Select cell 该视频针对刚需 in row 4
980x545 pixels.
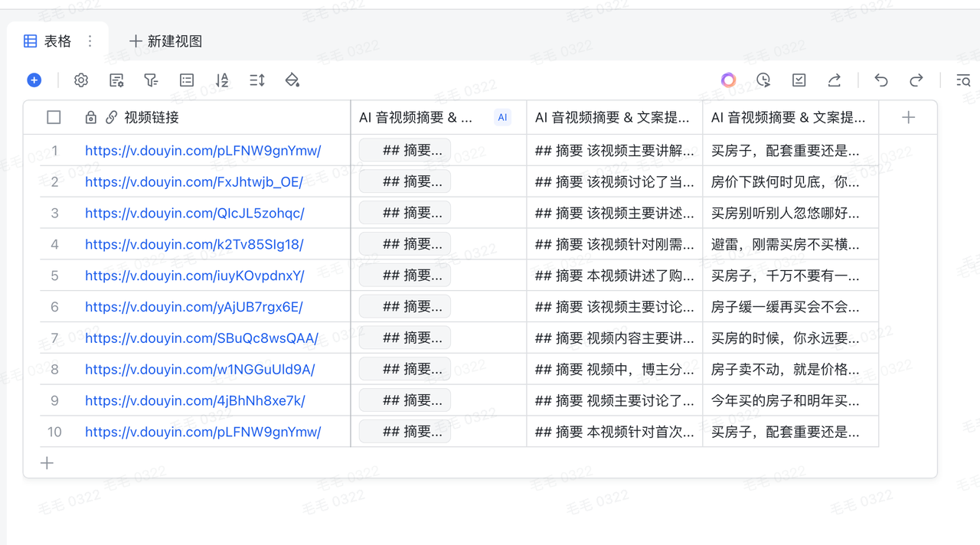click(615, 245)
